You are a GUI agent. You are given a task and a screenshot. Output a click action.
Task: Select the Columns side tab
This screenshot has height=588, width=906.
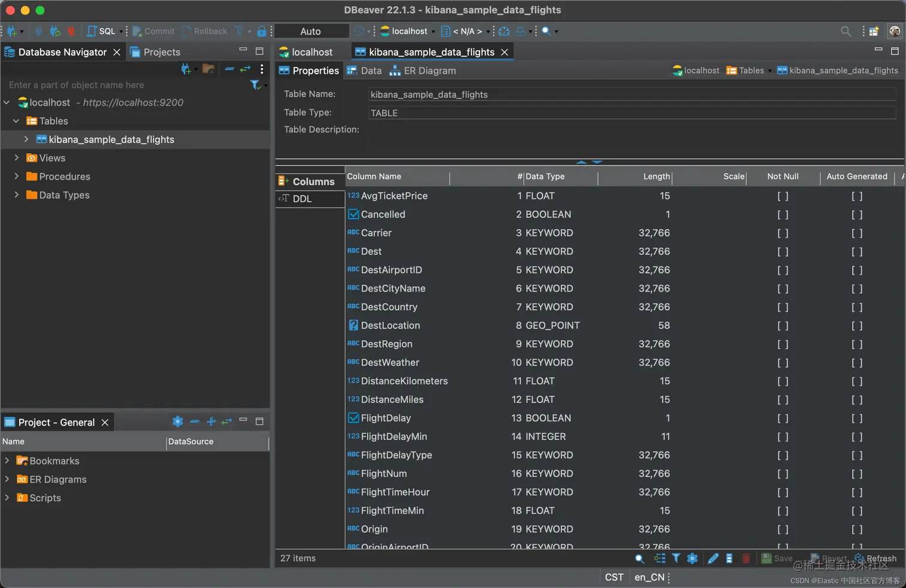pyautogui.click(x=310, y=181)
